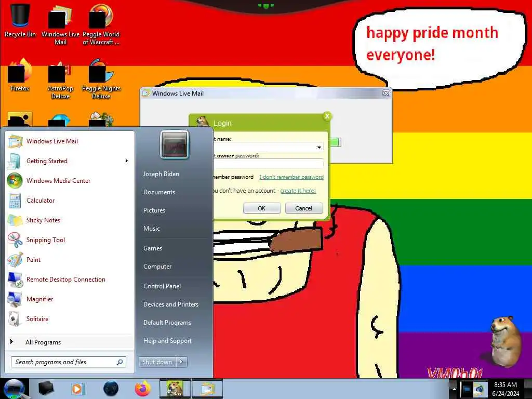Click the user account picture in Start menu

coord(175,144)
